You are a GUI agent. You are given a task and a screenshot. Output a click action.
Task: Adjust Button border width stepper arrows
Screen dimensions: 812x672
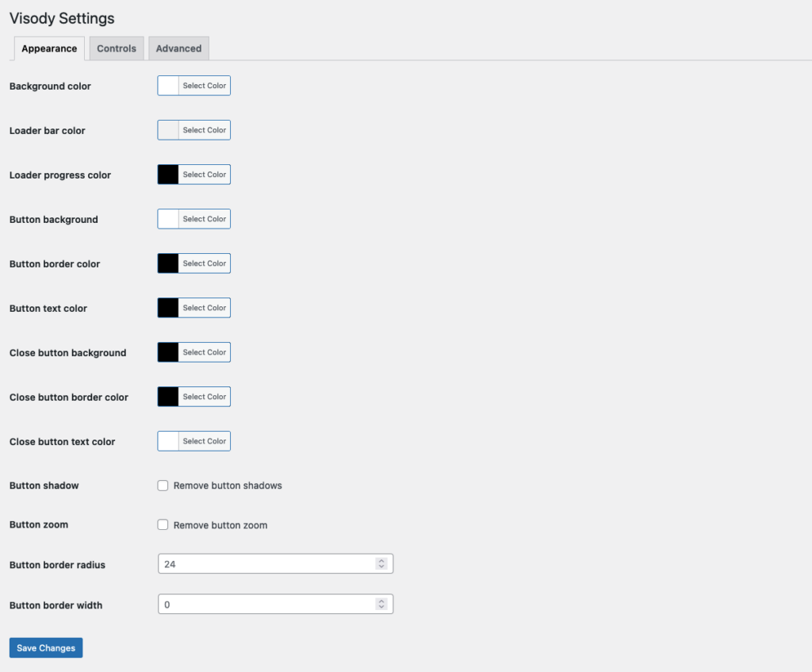click(381, 605)
